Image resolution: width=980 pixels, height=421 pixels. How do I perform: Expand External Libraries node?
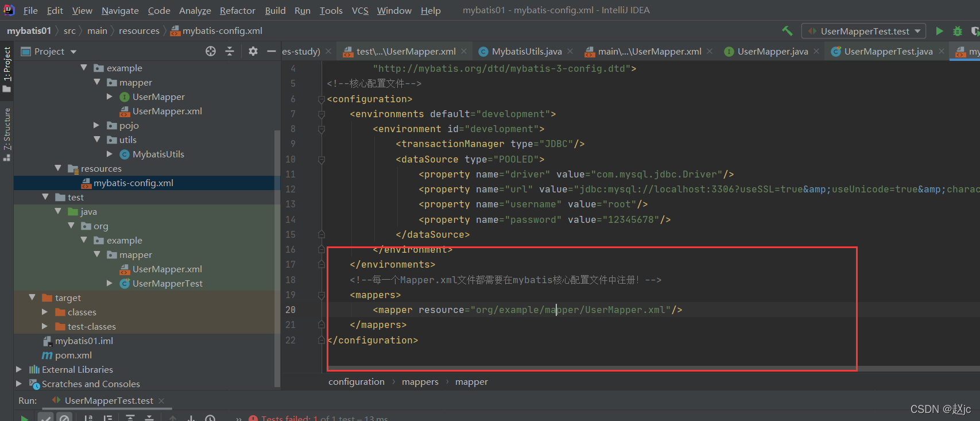click(19, 369)
